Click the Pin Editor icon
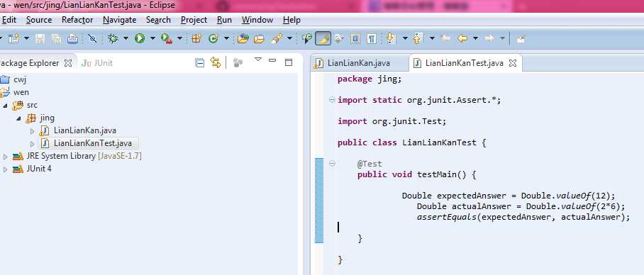The image size is (644, 275). tap(521, 38)
